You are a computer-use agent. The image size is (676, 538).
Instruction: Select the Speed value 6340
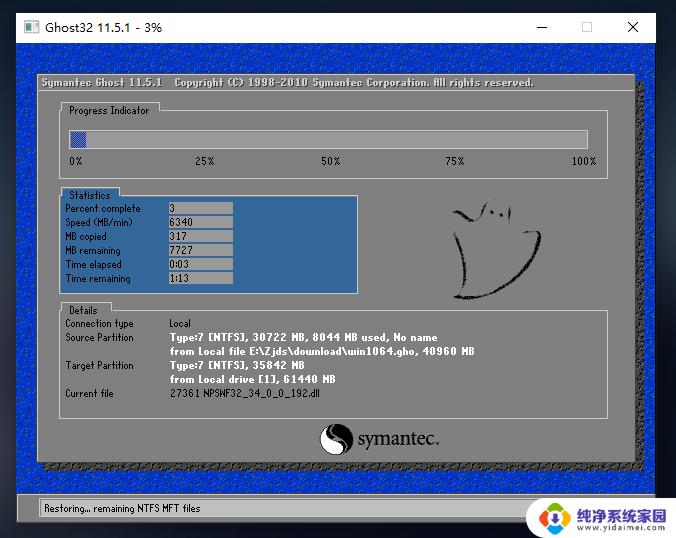[201, 222]
